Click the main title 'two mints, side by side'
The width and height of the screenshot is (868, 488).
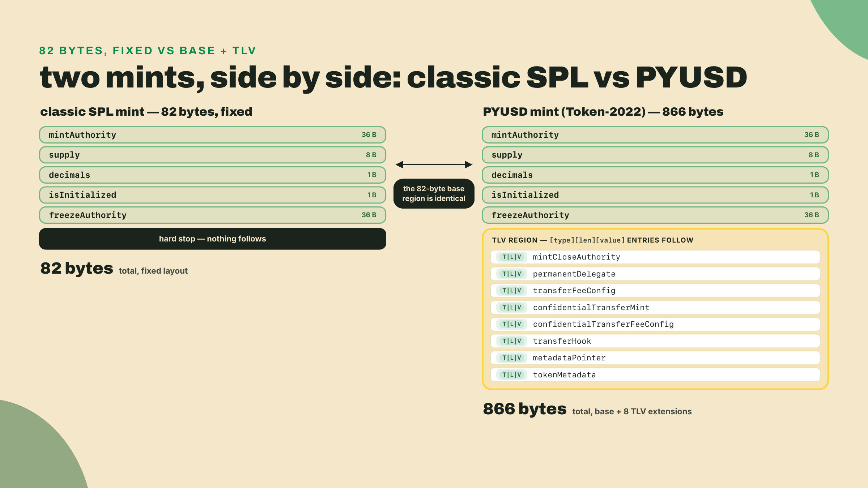[x=393, y=77]
